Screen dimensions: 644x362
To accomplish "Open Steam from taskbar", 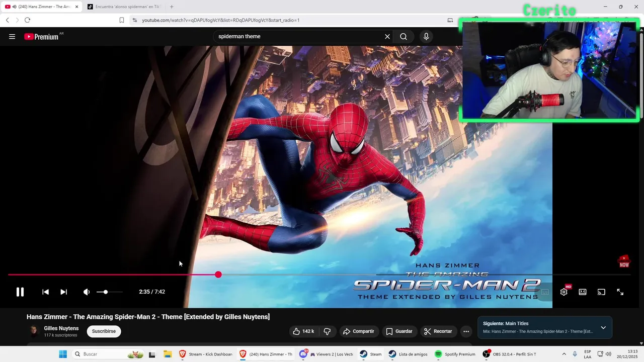I will pyautogui.click(x=371, y=354).
